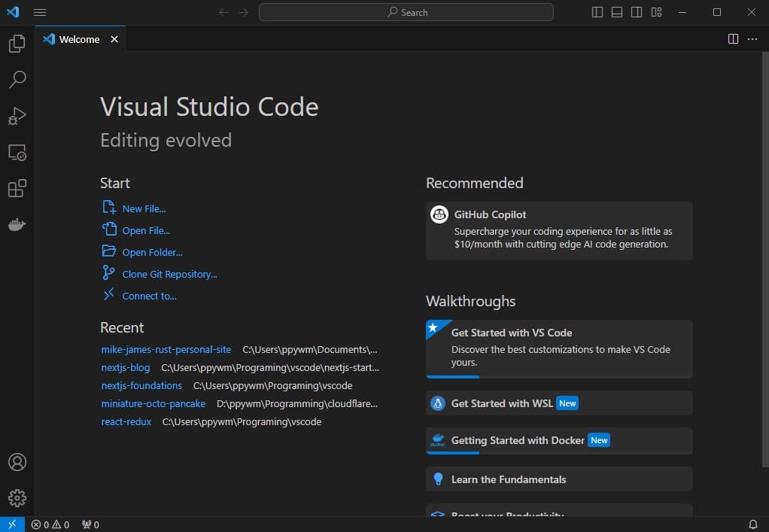
Task: Click the Open Folder icon
Action: point(109,251)
